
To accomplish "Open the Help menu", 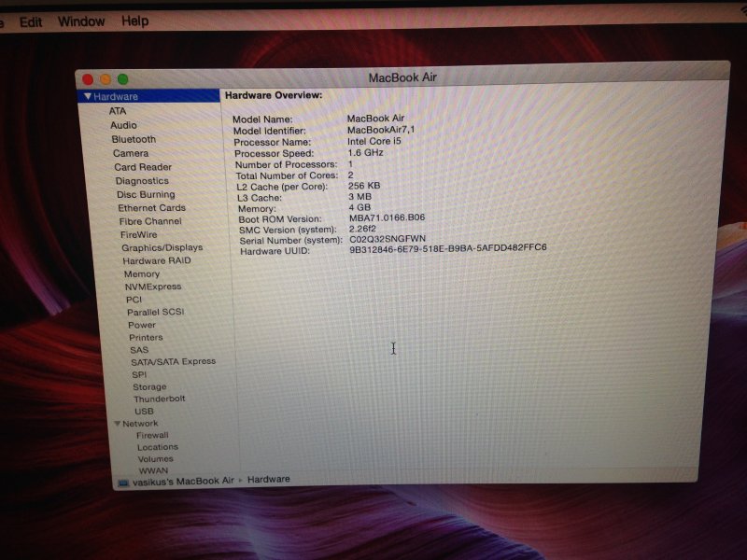I will pos(134,21).
